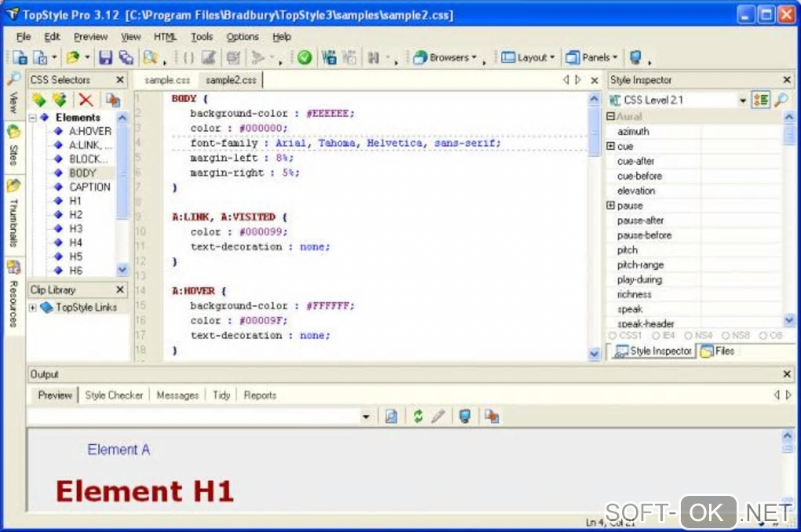Open the Options menu
This screenshot has width=801, height=532.
243,37
